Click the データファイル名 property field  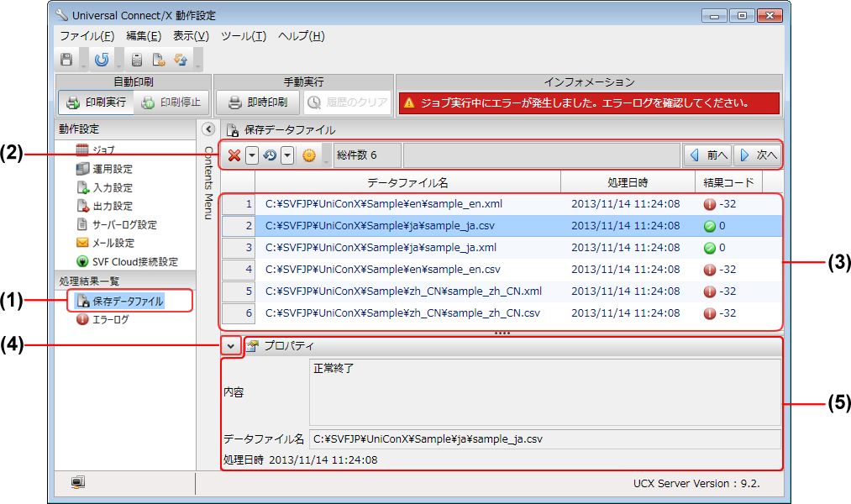coord(545,439)
